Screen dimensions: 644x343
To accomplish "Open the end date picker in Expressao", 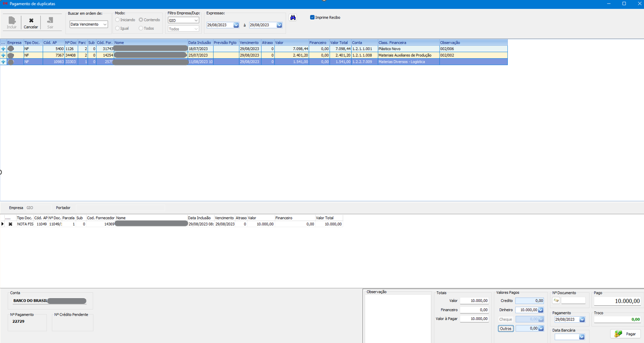I will pyautogui.click(x=279, y=25).
